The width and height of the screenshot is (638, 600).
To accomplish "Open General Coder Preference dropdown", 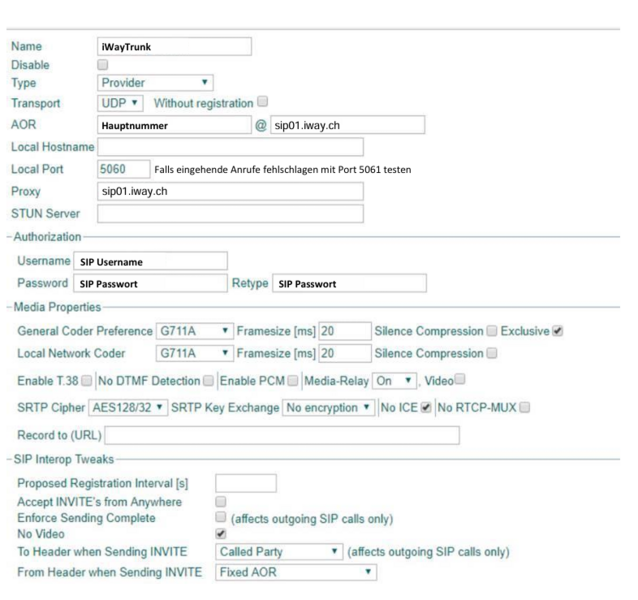I will click(x=194, y=331).
